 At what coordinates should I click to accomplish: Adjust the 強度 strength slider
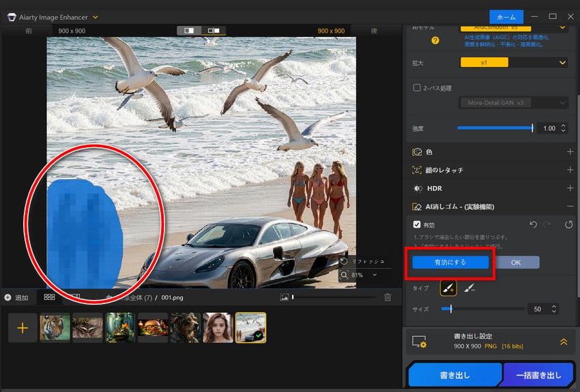tap(495, 127)
